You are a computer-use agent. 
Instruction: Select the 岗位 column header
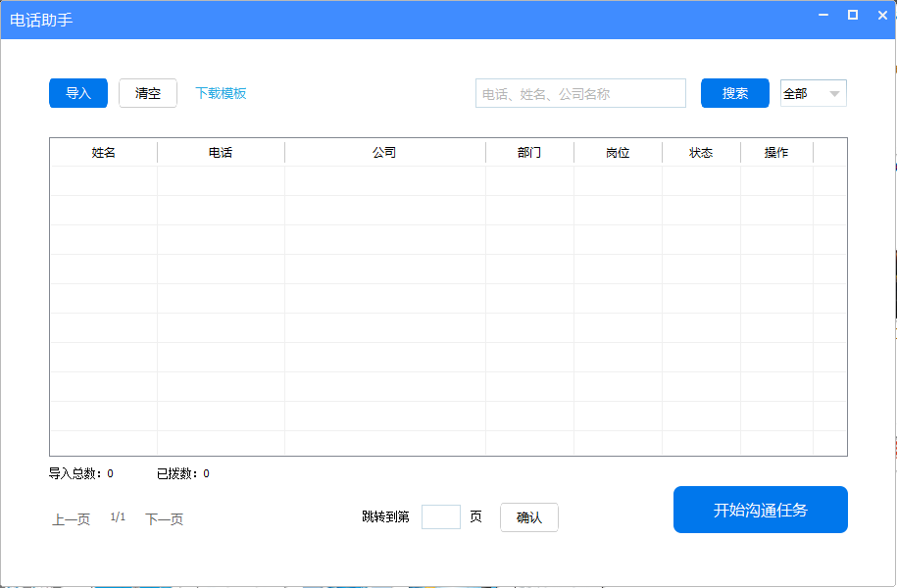pos(618,153)
